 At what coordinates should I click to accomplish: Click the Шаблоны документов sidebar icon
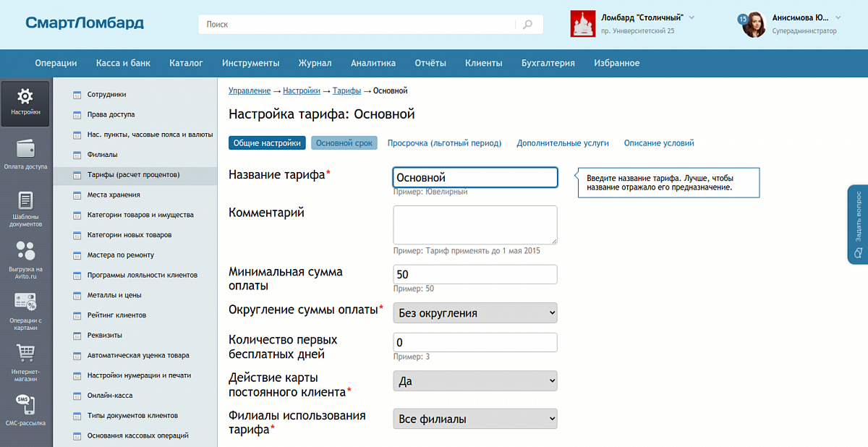[x=25, y=201]
